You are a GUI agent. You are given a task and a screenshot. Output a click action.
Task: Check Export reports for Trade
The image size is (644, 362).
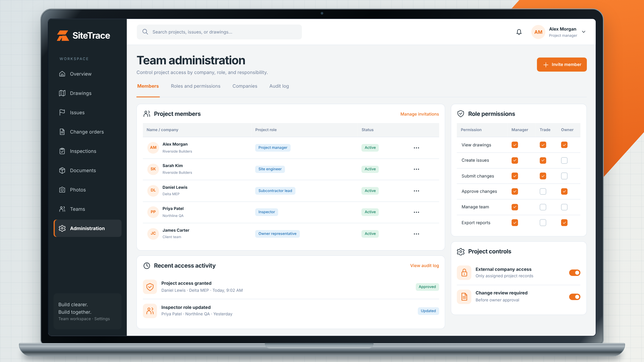point(543,223)
